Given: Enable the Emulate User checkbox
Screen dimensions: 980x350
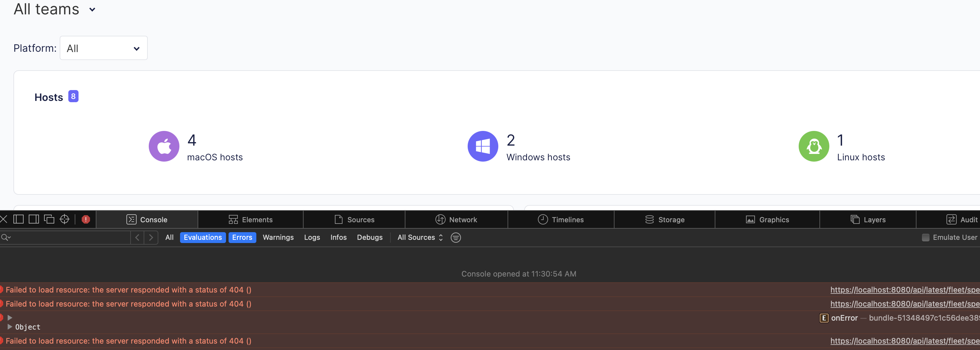Looking at the screenshot, I should tap(925, 237).
